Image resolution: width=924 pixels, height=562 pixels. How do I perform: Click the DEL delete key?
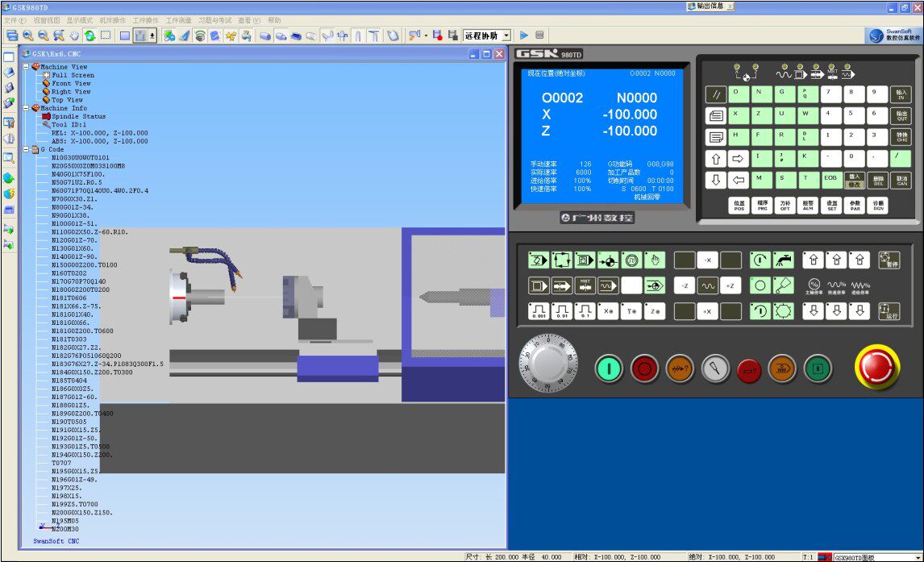[x=878, y=181]
